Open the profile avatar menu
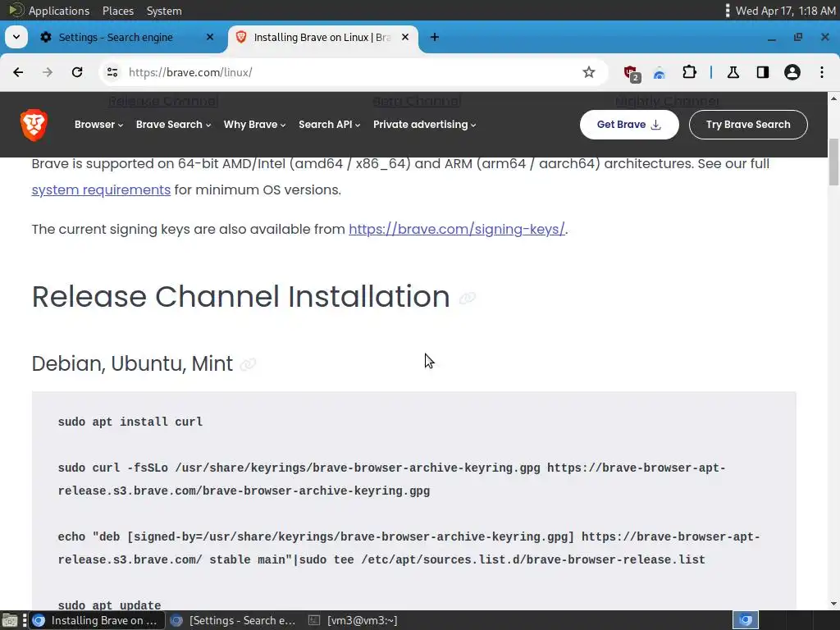840x630 pixels. [792, 72]
